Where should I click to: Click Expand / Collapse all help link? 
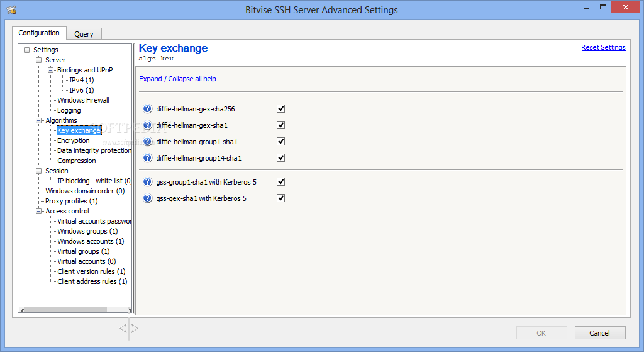[177, 79]
